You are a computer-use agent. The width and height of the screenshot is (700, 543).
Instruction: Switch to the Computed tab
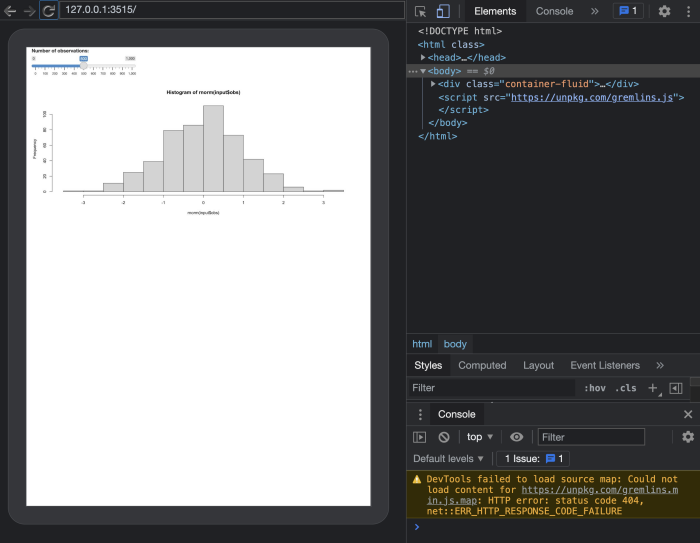click(x=482, y=365)
